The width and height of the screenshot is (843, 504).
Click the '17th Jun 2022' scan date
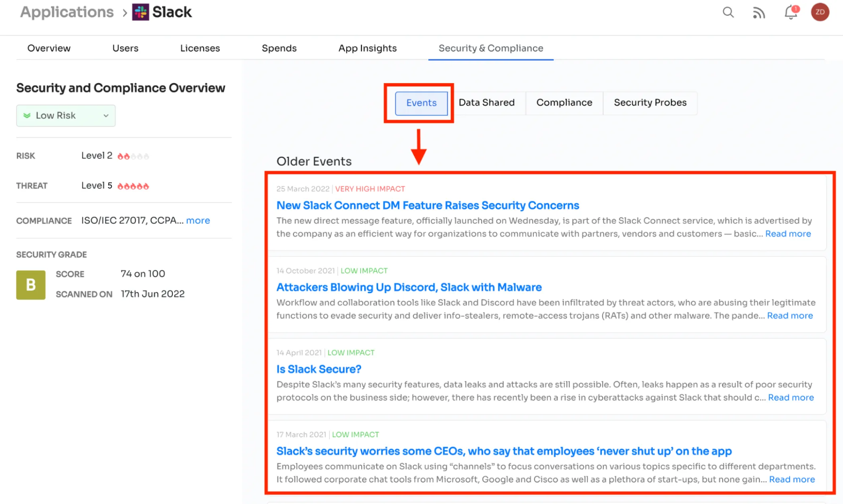(153, 294)
